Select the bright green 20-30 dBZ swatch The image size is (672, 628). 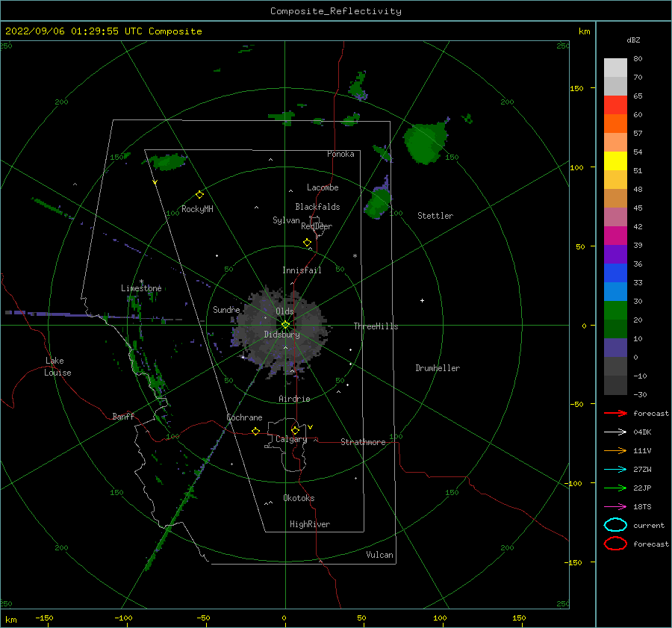(615, 311)
